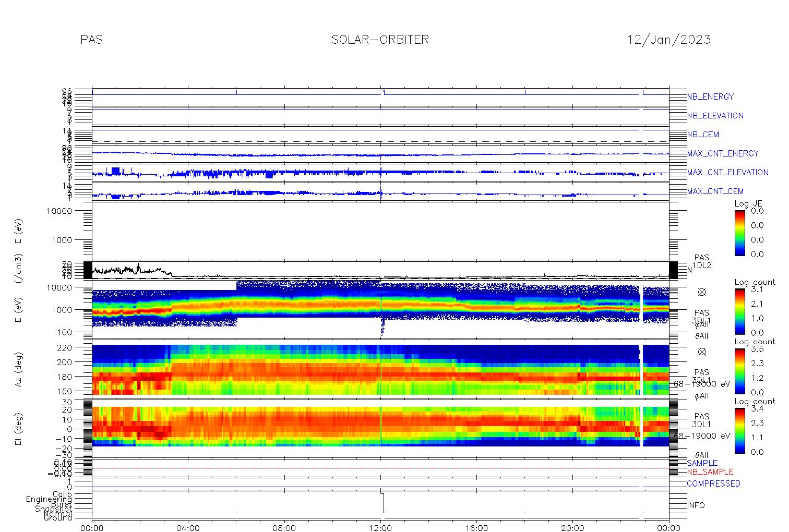Click the Log count color bar topping at 3.5
The image size is (789, 532).
pyautogui.click(x=740, y=370)
